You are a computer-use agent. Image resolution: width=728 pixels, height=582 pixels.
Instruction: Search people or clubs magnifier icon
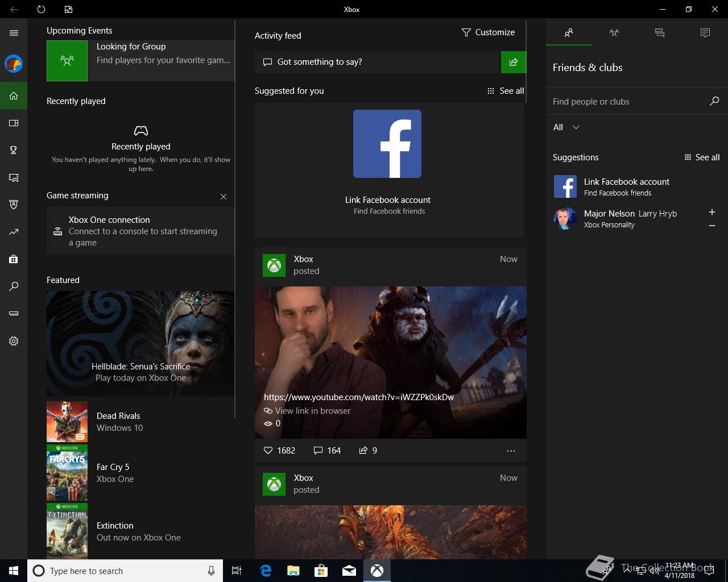point(714,101)
